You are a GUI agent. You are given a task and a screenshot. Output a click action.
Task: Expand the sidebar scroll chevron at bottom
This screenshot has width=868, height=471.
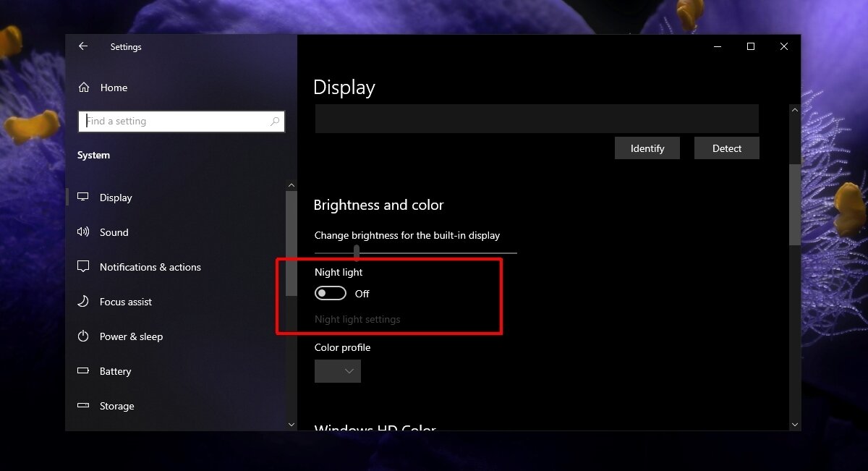(292, 424)
